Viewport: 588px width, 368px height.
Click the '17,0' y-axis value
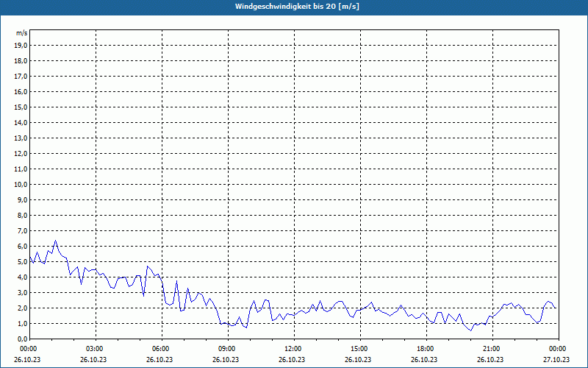point(21,77)
